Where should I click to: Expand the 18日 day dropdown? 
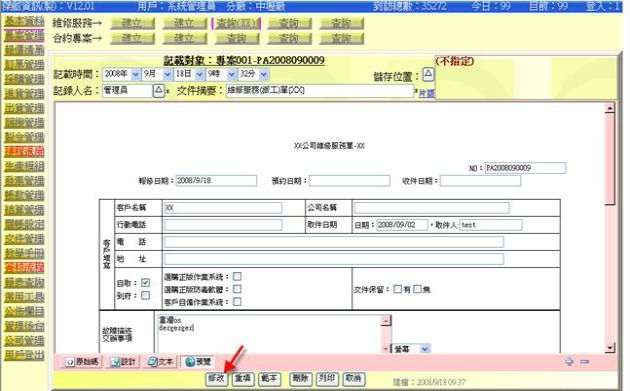click(190, 74)
